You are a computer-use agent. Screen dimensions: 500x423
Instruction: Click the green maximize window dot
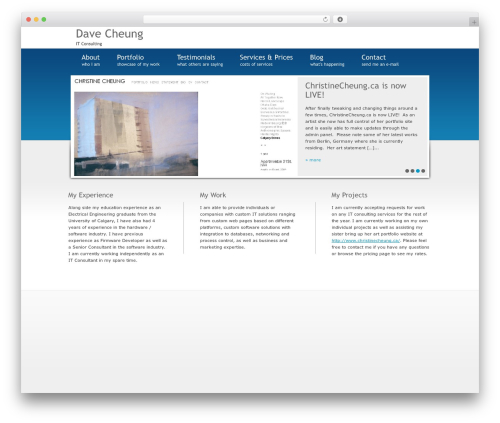tap(44, 19)
